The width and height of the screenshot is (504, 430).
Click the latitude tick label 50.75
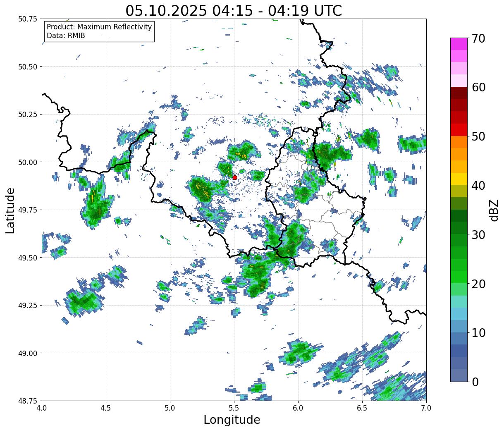pyautogui.click(x=28, y=19)
